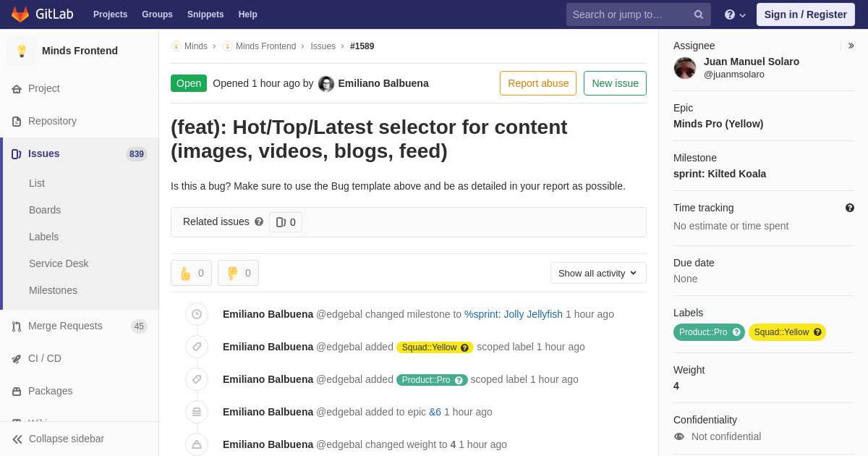Click the Collapse sidebar double-chevron icon
The height and width of the screenshot is (456, 868).
point(17,439)
